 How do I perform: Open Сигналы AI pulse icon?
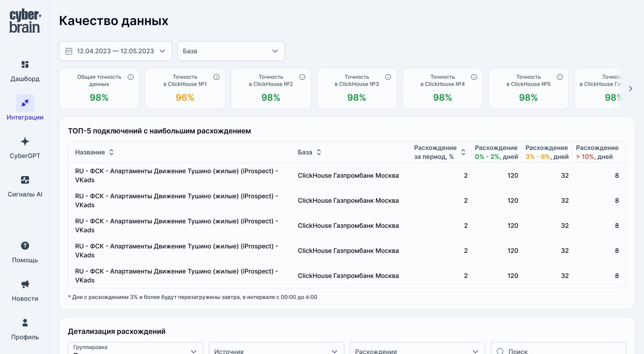[x=25, y=180]
